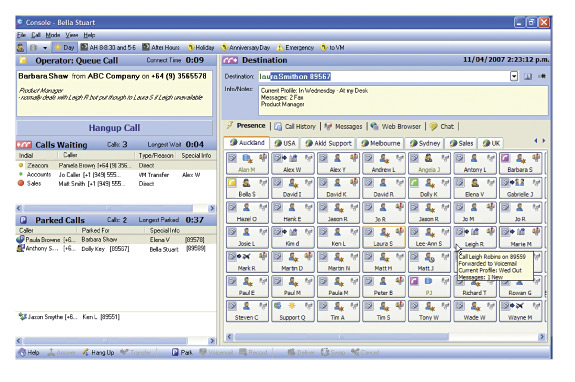Open the Mode menu
Image resolution: width=575 pixels, height=382 pixels.
click(x=52, y=35)
